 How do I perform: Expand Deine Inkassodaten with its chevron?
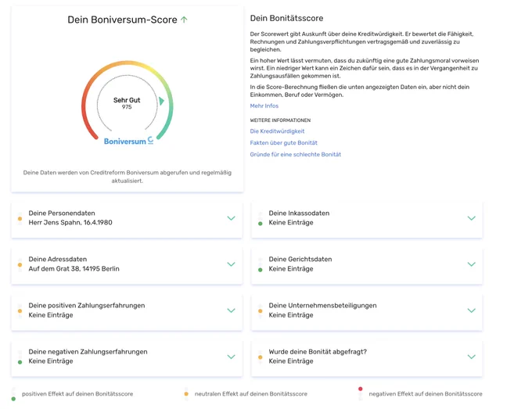pos(472,218)
